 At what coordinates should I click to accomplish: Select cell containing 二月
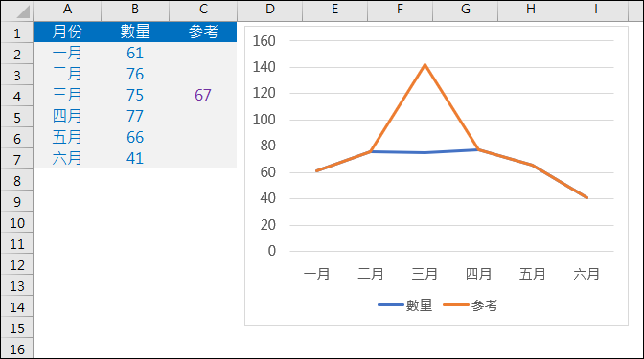point(67,75)
